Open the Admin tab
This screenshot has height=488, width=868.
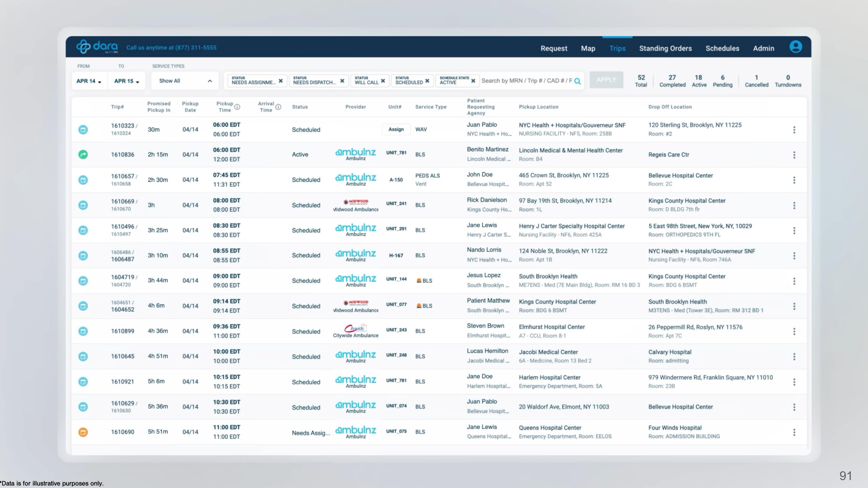[x=764, y=48]
